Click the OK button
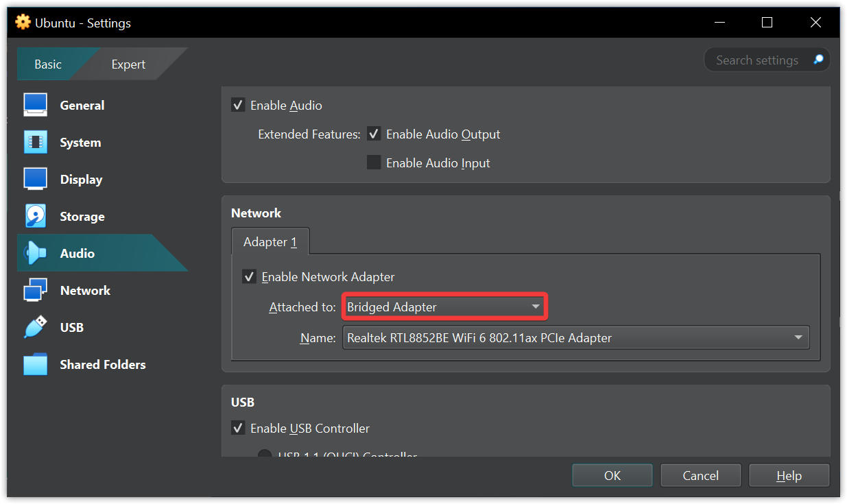Image resolution: width=847 pixels, height=504 pixels. [612, 476]
